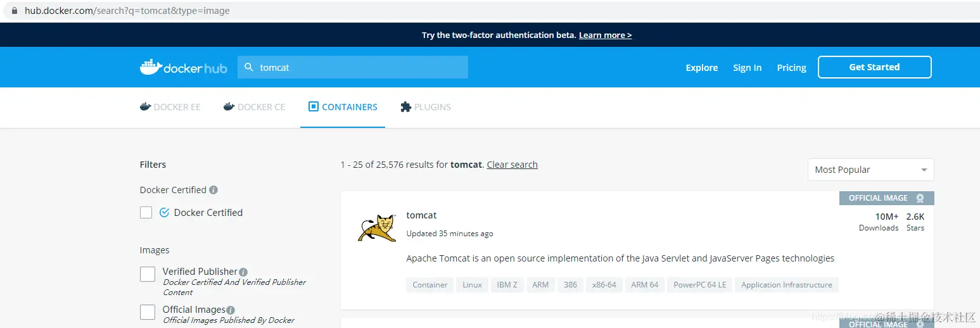Click the Official Image ribbon badge icon

click(920, 198)
